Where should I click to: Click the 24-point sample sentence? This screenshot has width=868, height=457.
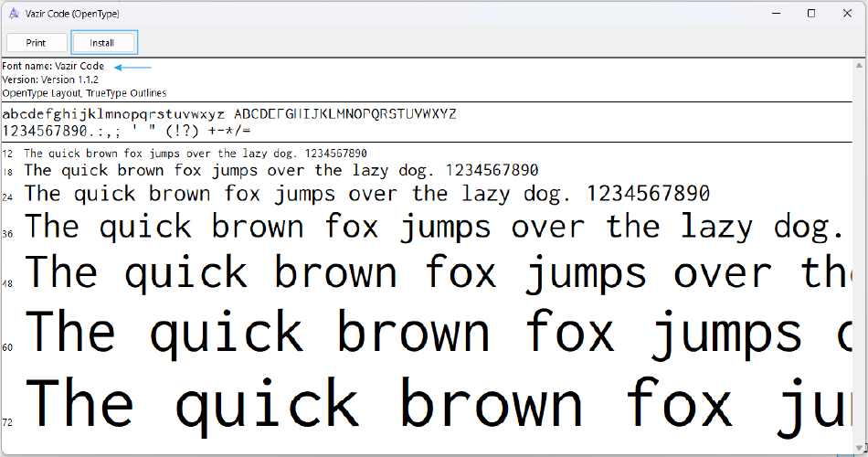point(366,194)
